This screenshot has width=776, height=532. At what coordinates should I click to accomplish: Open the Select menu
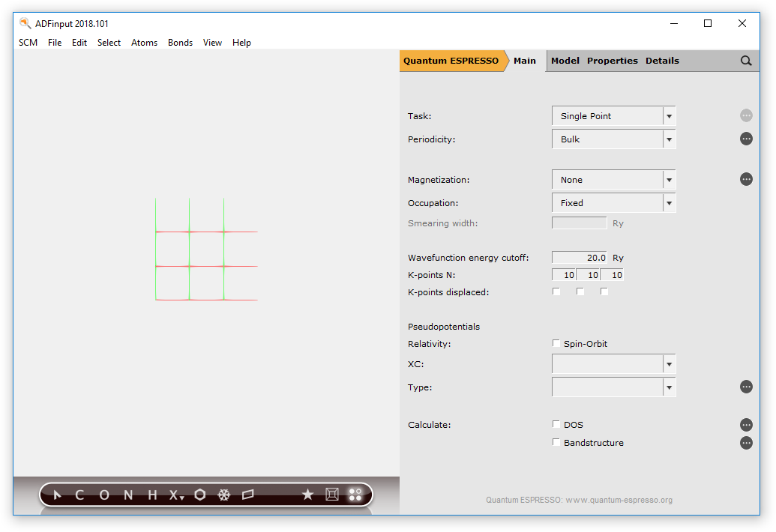tap(109, 43)
